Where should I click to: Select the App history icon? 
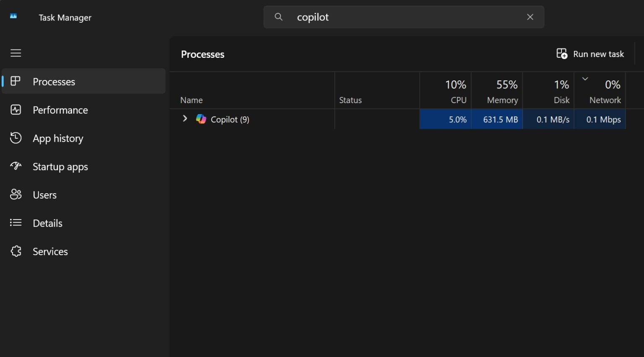point(16,138)
